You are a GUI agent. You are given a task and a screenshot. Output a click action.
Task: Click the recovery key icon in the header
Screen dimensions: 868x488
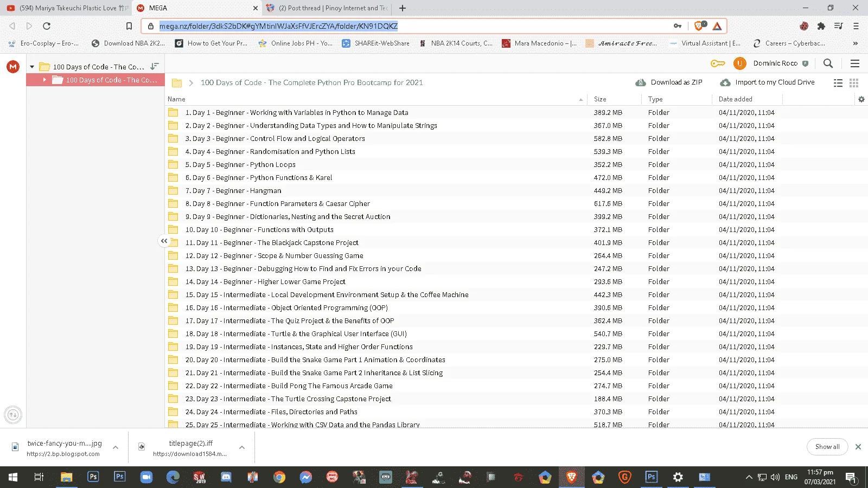[x=718, y=63]
